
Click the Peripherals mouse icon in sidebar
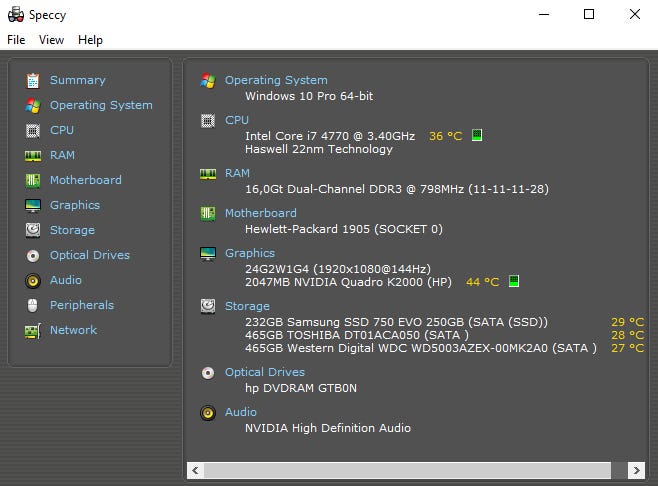coord(33,306)
